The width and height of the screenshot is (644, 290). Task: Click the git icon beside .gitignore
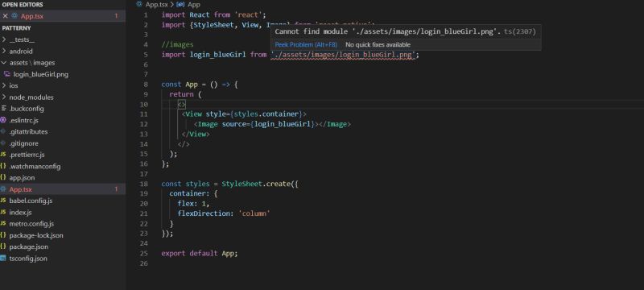(3, 143)
